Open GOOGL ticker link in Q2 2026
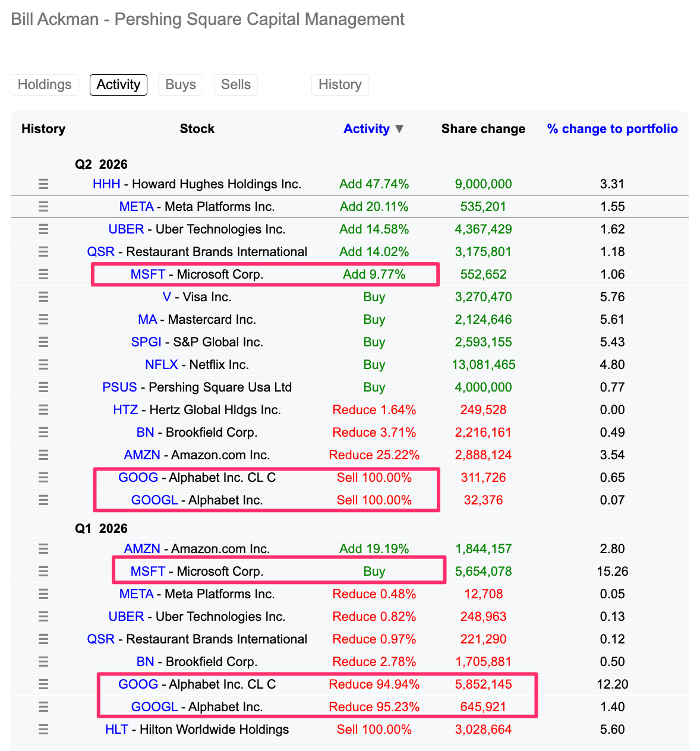The image size is (700, 751). [x=154, y=500]
